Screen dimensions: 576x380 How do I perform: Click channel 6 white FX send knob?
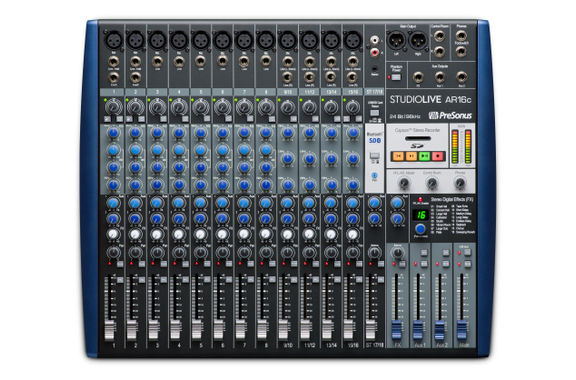pos(222,234)
